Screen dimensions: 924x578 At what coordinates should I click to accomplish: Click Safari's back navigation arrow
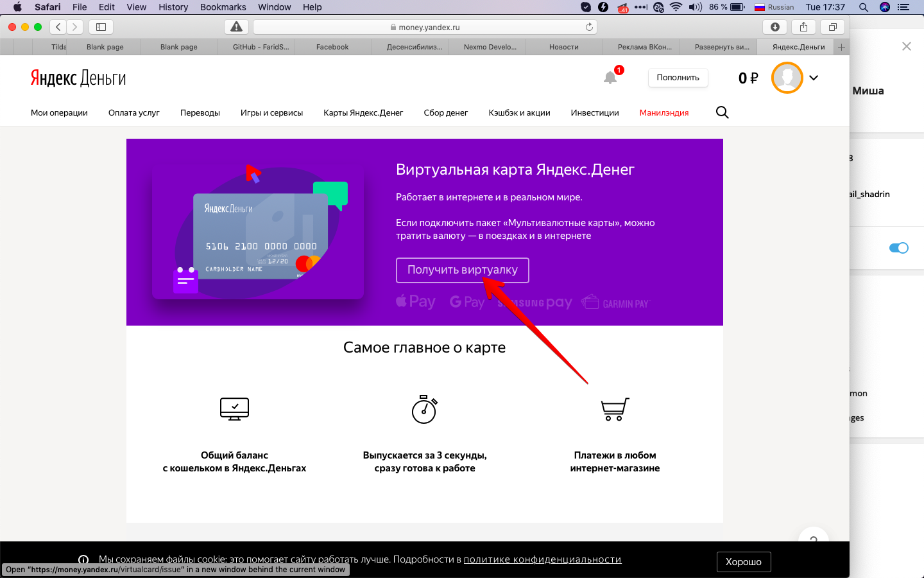coord(58,27)
